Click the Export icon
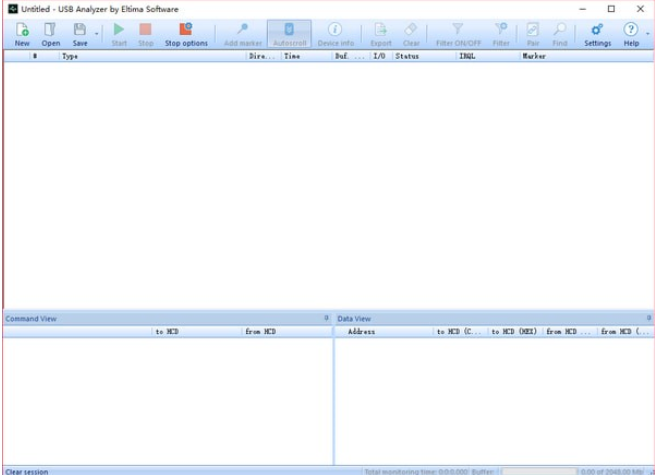 coord(381,34)
